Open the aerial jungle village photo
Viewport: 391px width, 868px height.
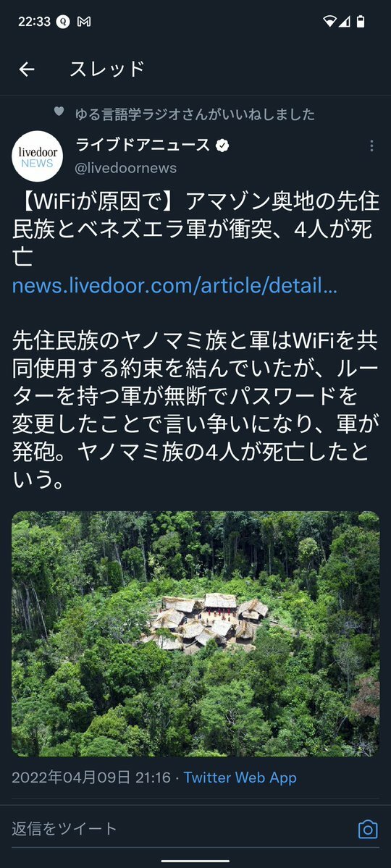click(x=195, y=634)
